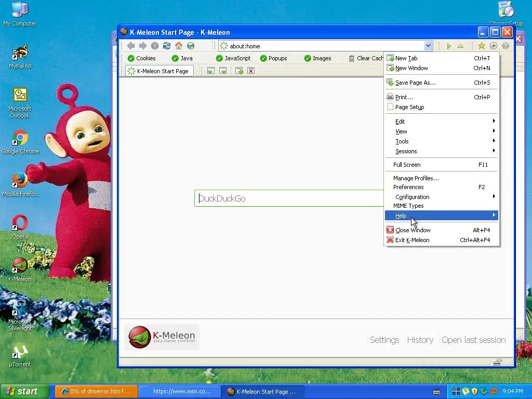532x399 pixels.
Task: Reload the current page
Action: 167,46
